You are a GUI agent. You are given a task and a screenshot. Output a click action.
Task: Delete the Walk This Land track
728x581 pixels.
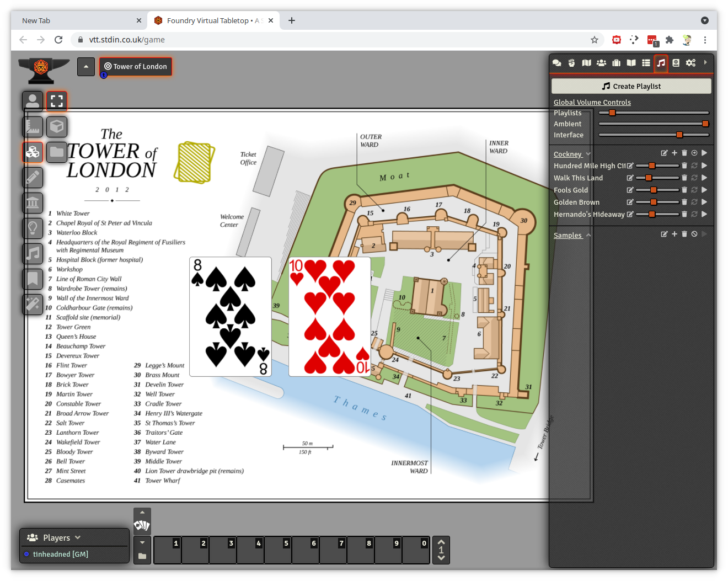click(x=684, y=178)
